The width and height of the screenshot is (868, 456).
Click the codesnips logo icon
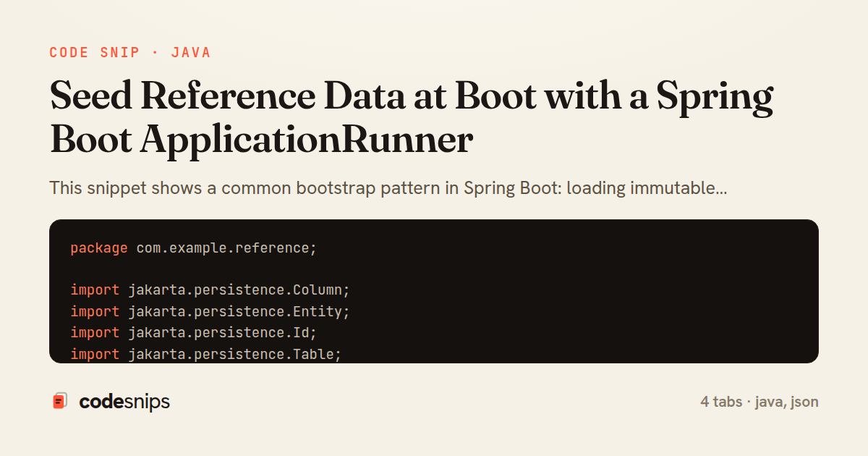[60, 401]
